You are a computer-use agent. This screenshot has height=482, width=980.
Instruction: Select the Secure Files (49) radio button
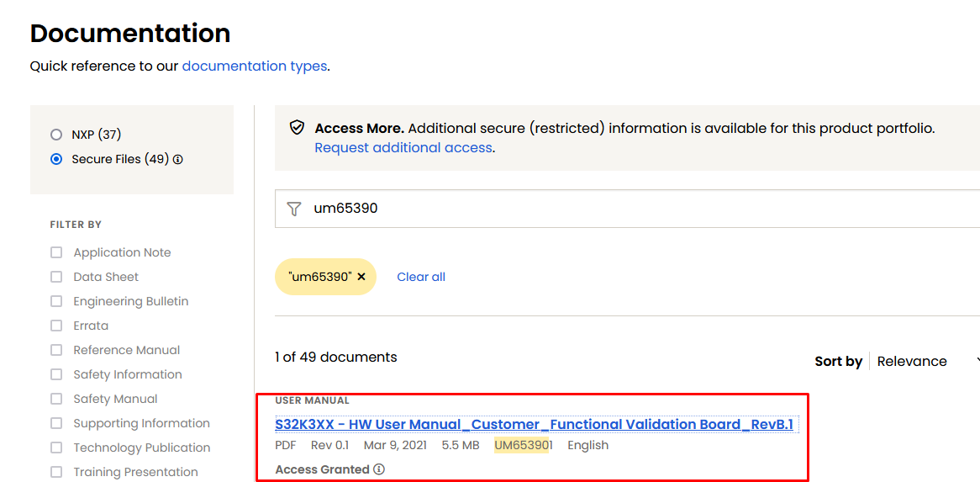(x=56, y=159)
